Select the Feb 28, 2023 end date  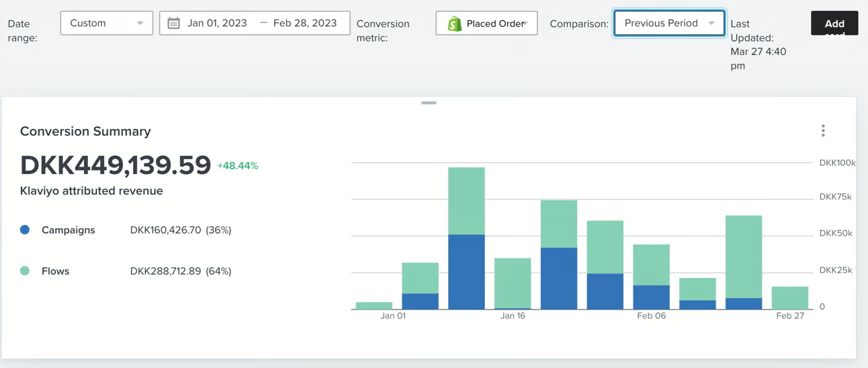click(x=305, y=24)
